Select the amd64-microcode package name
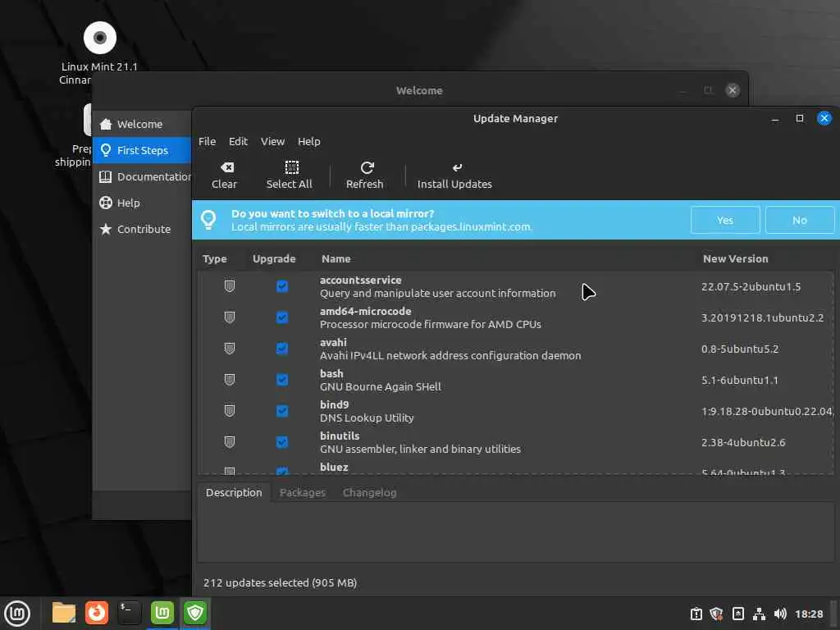The image size is (840, 630). tap(365, 311)
